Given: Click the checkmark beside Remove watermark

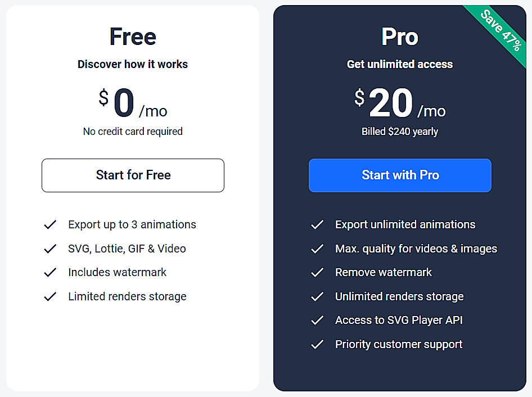Looking at the screenshot, I should tap(317, 272).
